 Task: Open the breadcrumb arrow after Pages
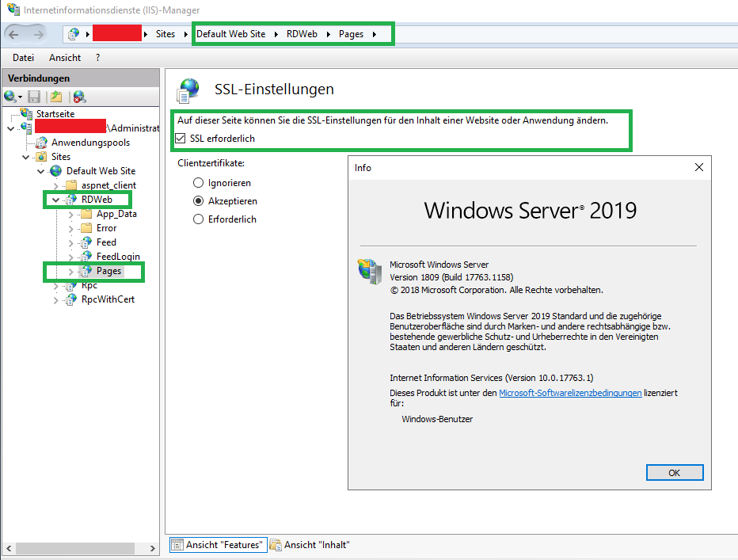pos(375,34)
